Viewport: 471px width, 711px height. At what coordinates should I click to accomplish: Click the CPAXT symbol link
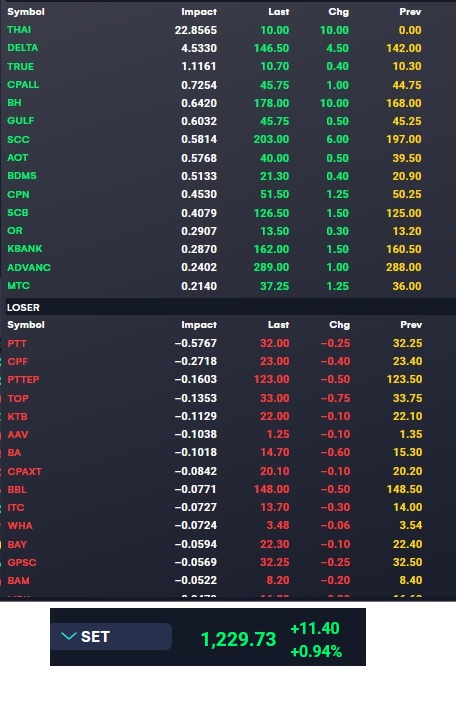tap(24, 472)
